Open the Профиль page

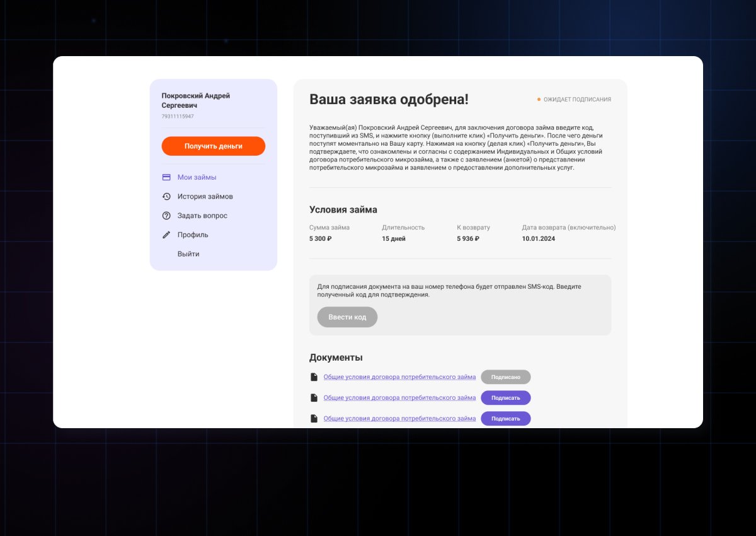[x=192, y=234]
